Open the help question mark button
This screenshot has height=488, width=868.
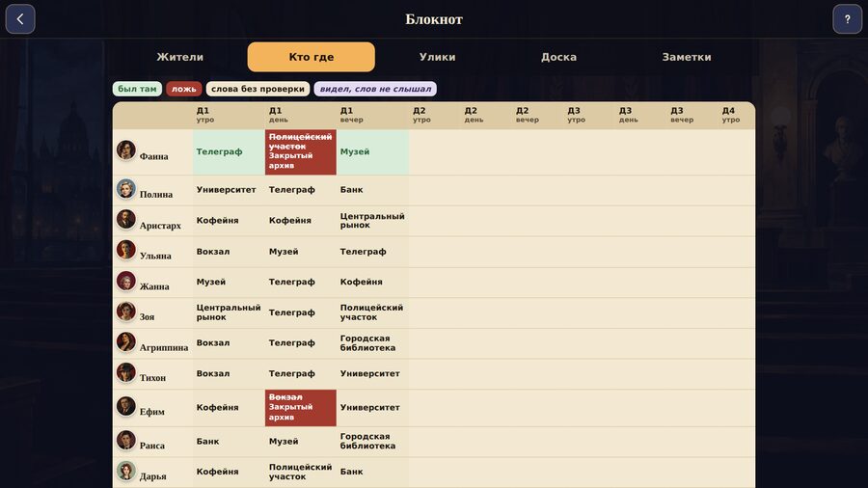click(x=847, y=19)
